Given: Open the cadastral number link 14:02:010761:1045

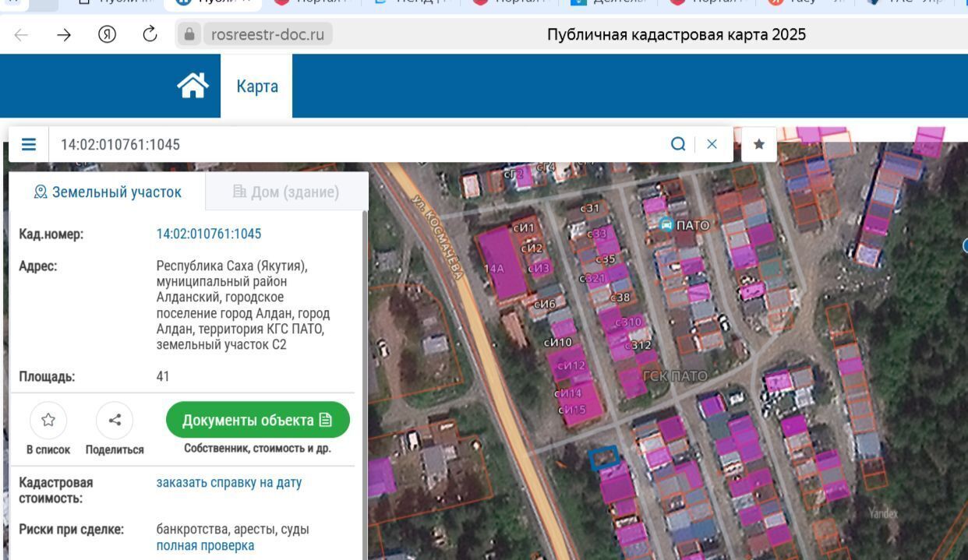Looking at the screenshot, I should [x=209, y=234].
